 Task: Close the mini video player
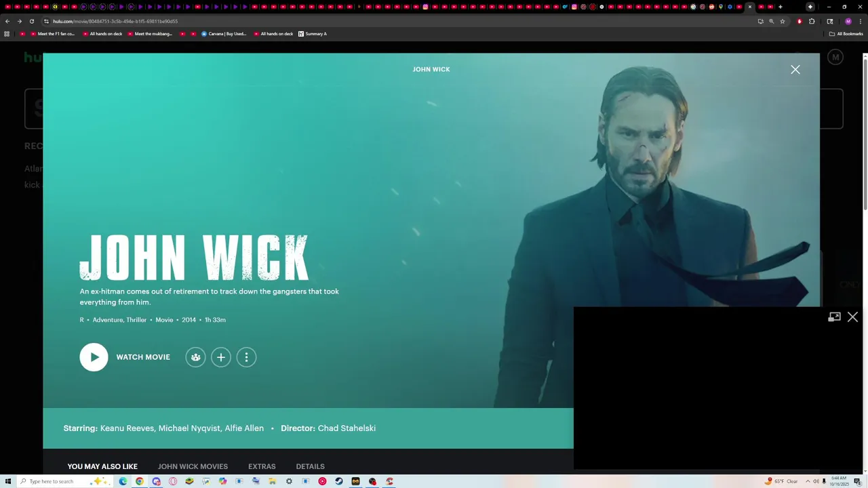pyautogui.click(x=852, y=317)
